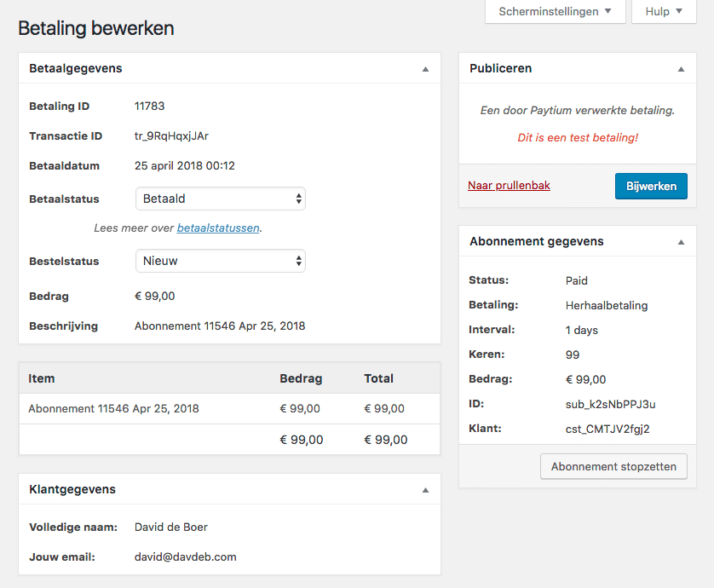
Task: Open the Bestelstatus select showing Nieuw
Action: point(220,261)
